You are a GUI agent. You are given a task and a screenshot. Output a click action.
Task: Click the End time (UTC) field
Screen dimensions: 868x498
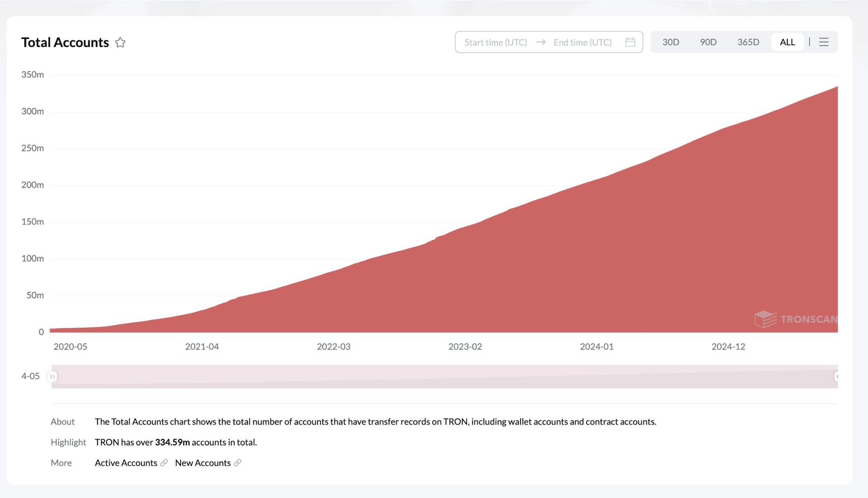(582, 42)
